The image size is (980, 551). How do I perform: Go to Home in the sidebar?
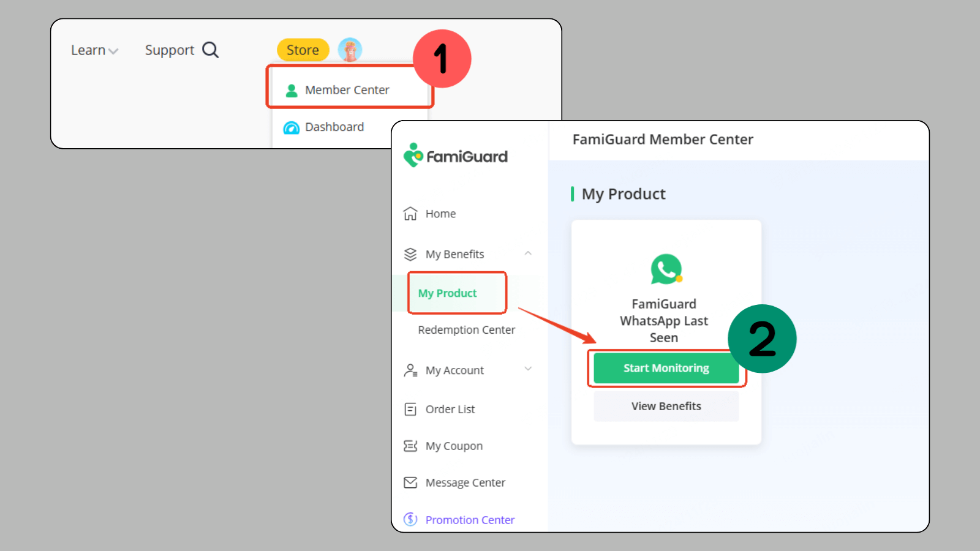coord(440,214)
